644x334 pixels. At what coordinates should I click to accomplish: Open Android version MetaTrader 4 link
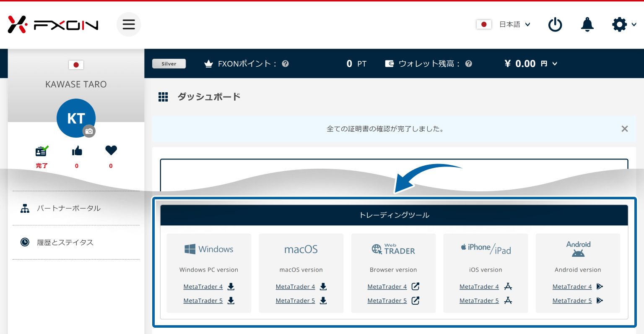(x=572, y=287)
